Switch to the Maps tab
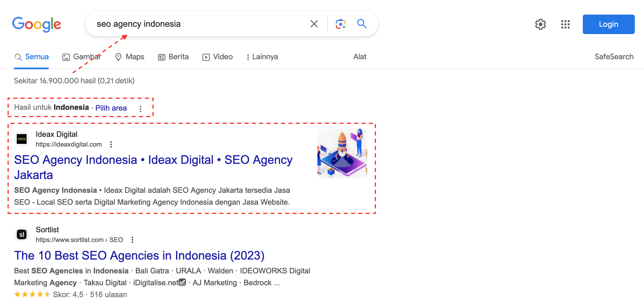 (x=130, y=57)
